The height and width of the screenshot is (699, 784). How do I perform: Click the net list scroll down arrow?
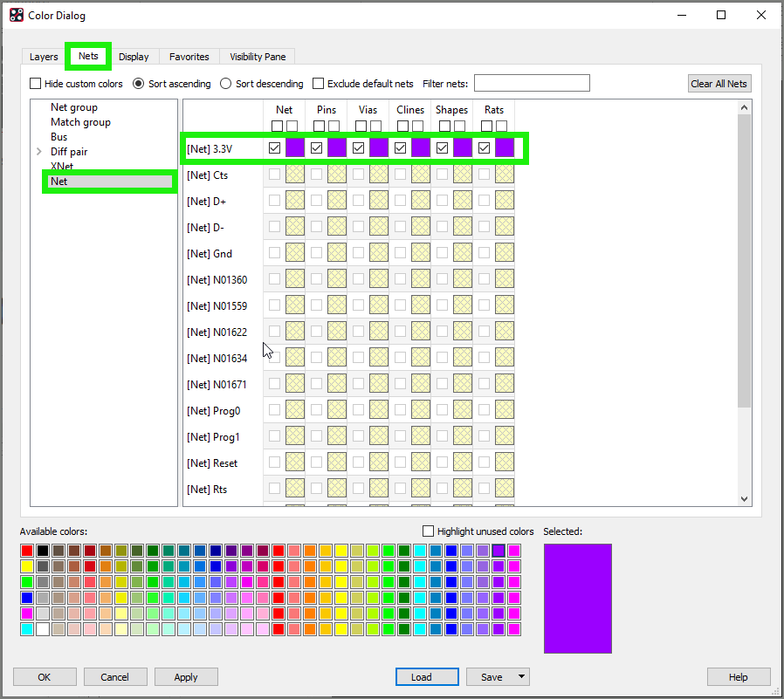[744, 498]
